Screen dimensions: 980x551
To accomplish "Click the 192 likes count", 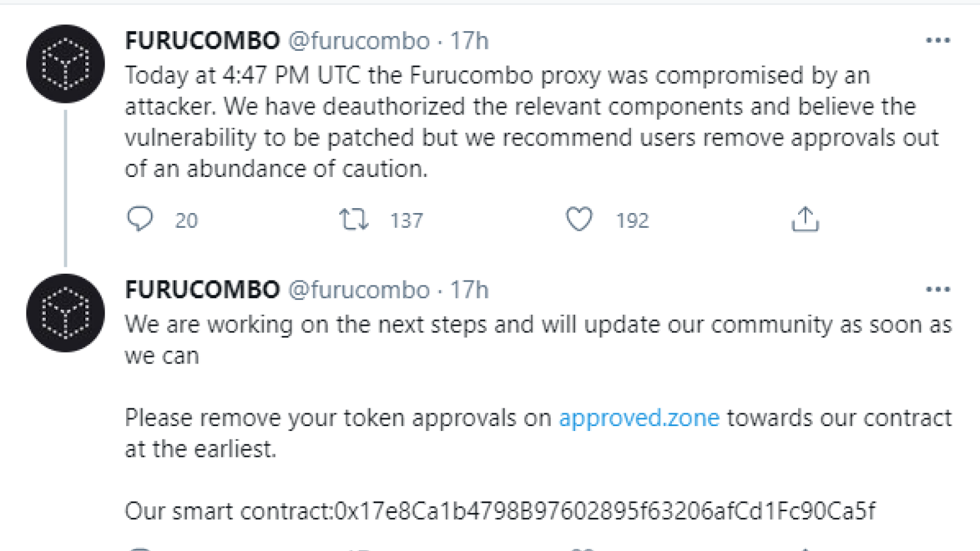I will (632, 220).
